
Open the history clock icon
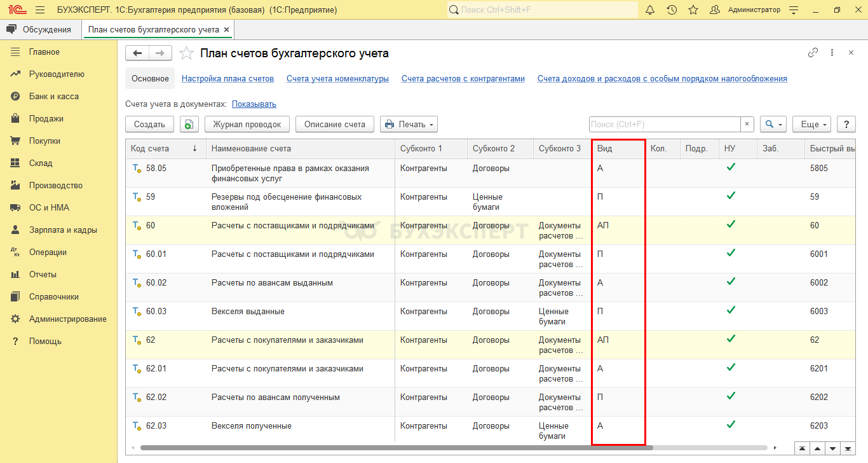click(x=672, y=10)
